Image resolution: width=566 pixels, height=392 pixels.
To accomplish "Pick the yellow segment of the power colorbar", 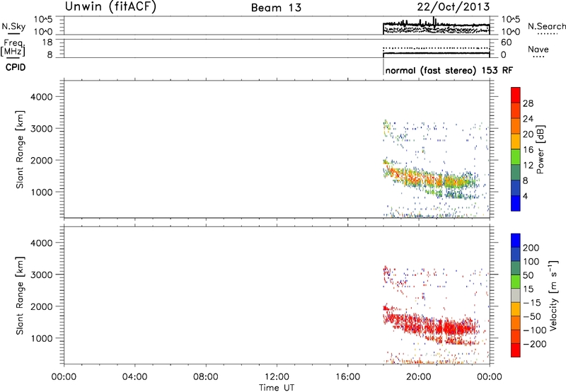I will point(516,142).
